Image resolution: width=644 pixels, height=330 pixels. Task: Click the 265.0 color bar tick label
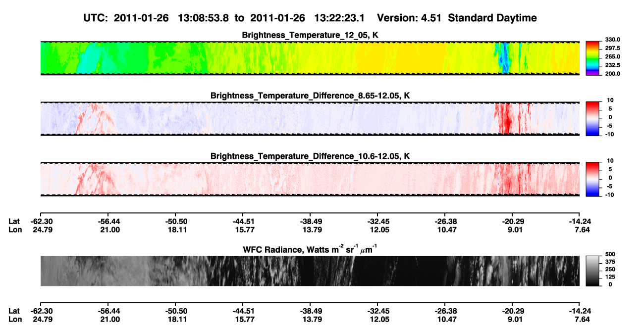tap(611, 56)
